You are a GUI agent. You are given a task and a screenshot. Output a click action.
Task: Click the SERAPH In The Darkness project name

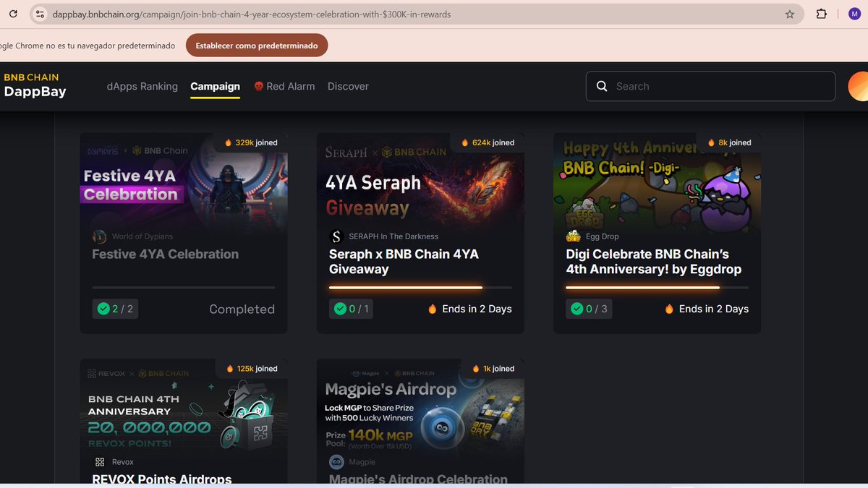(393, 236)
